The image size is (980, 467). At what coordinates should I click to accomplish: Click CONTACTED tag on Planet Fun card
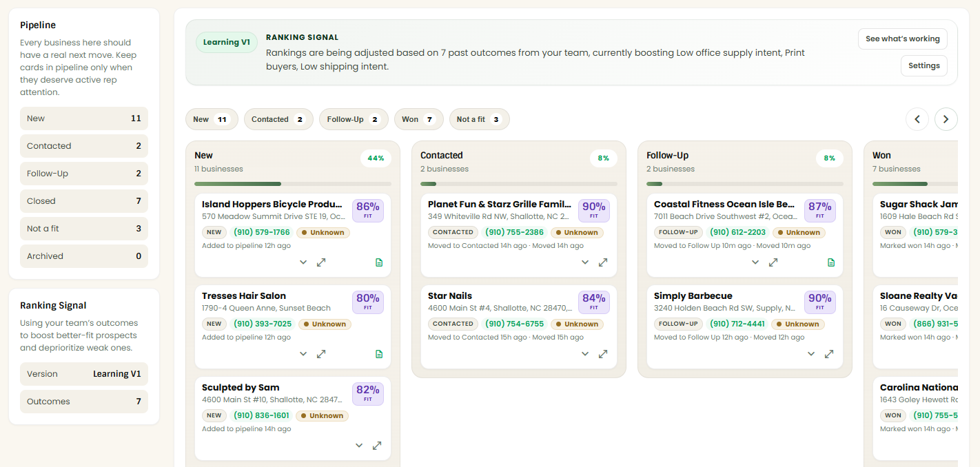coord(453,232)
